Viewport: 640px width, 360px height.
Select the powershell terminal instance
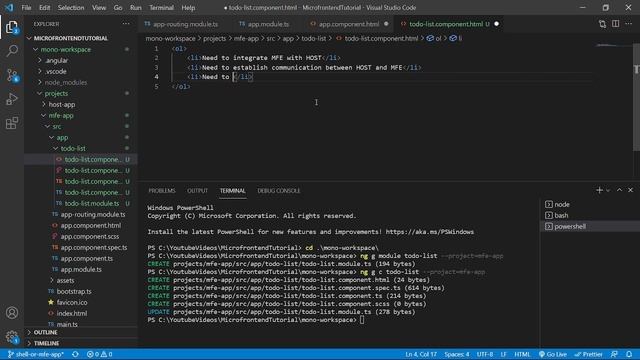coord(590,226)
